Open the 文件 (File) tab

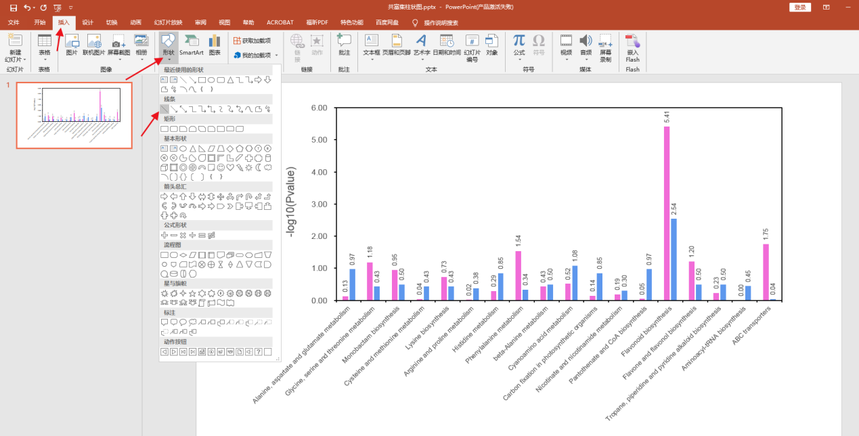pyautogui.click(x=14, y=22)
